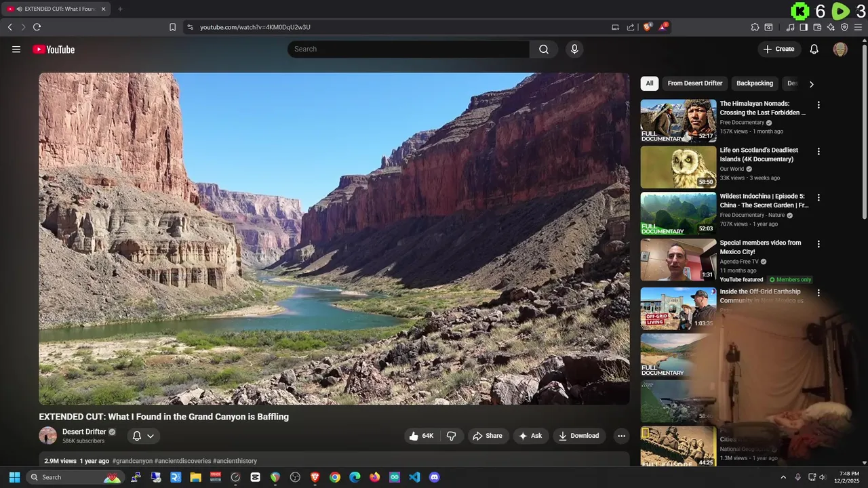The width and height of the screenshot is (868, 488).
Task: Open Himalayan Nomads video thumbnail
Action: (678, 121)
